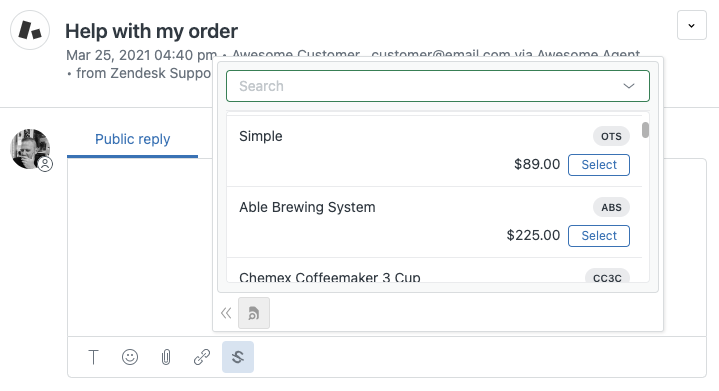719x391 pixels.
Task: Insert a link with chain icon
Action: [202, 357]
